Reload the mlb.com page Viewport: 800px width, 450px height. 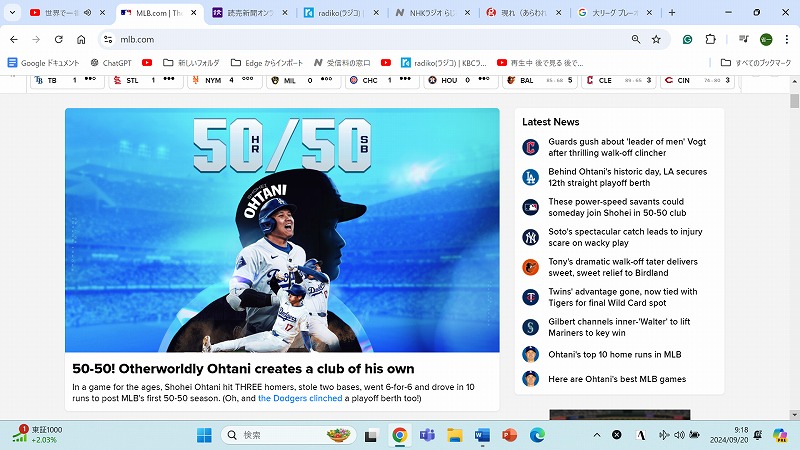[59, 39]
